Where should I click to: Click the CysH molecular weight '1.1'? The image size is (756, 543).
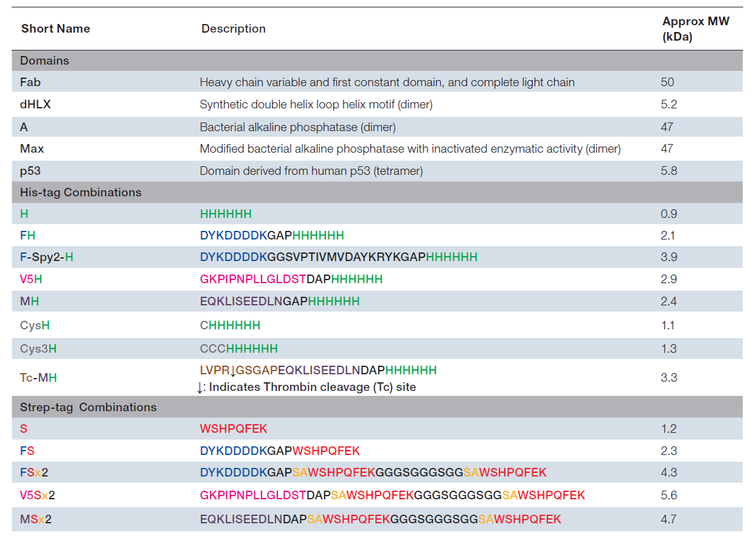(x=668, y=326)
